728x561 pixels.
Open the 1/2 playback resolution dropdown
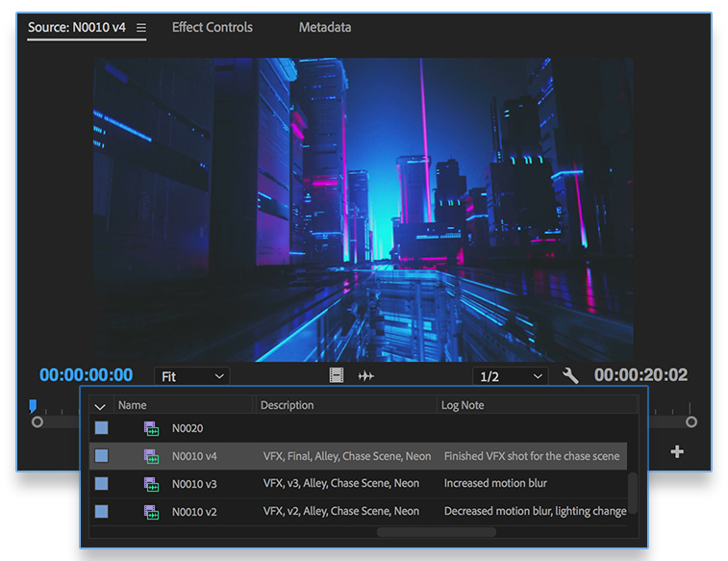(x=511, y=376)
